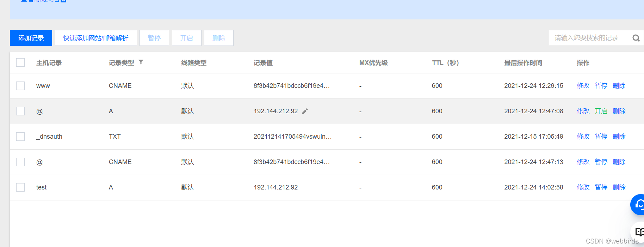Click the pencil edit icon beside 192.144.212.92

tap(305, 111)
